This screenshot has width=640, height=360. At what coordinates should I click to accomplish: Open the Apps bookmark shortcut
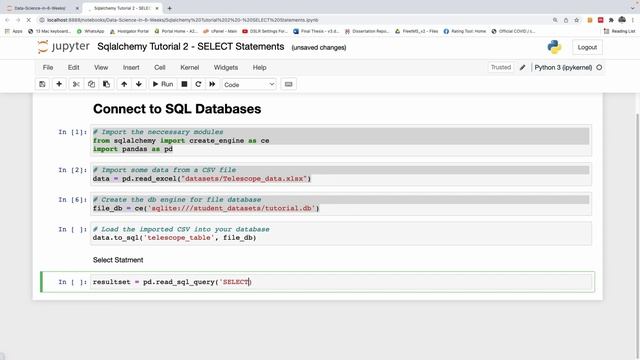[13, 31]
